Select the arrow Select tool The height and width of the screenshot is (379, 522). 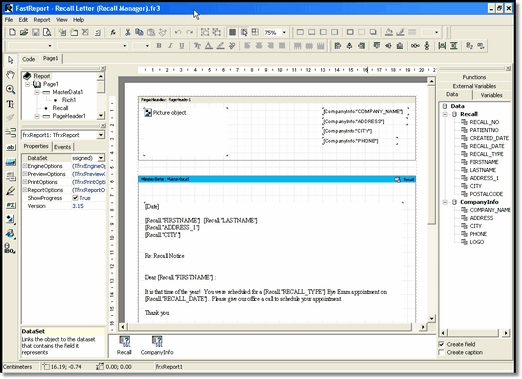click(10, 60)
